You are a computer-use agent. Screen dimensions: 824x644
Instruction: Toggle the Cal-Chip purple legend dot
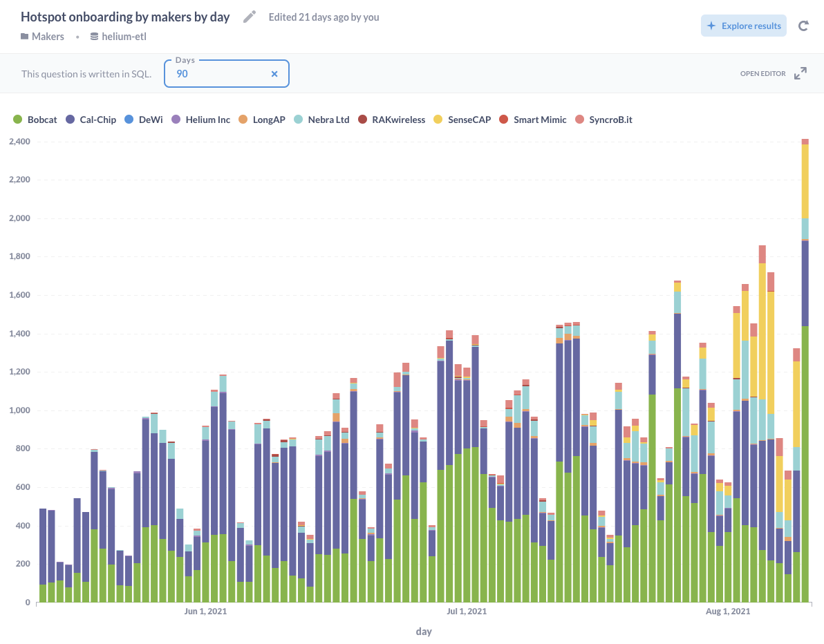tap(70, 120)
